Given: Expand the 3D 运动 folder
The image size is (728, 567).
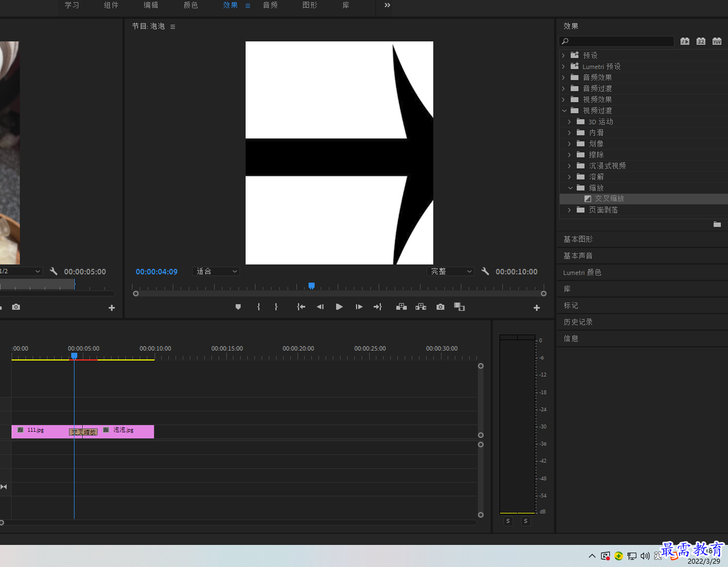Looking at the screenshot, I should pyautogui.click(x=570, y=121).
